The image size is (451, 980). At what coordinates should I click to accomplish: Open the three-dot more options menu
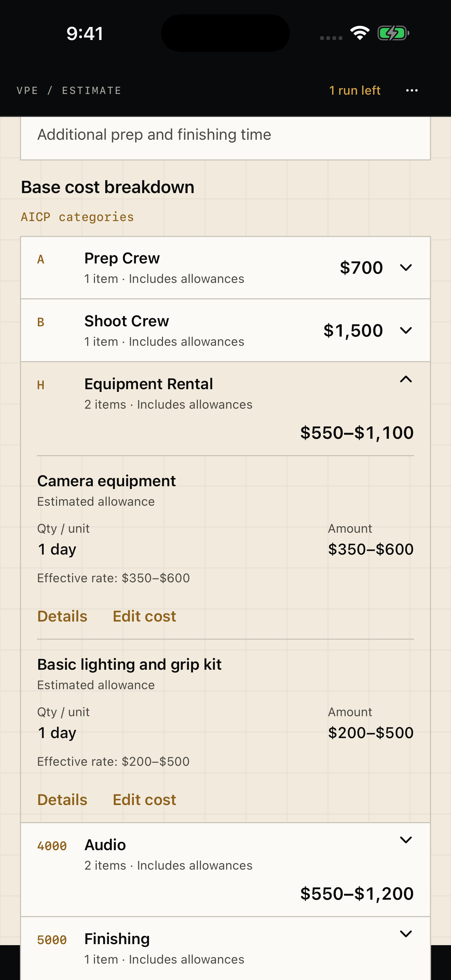pos(412,91)
